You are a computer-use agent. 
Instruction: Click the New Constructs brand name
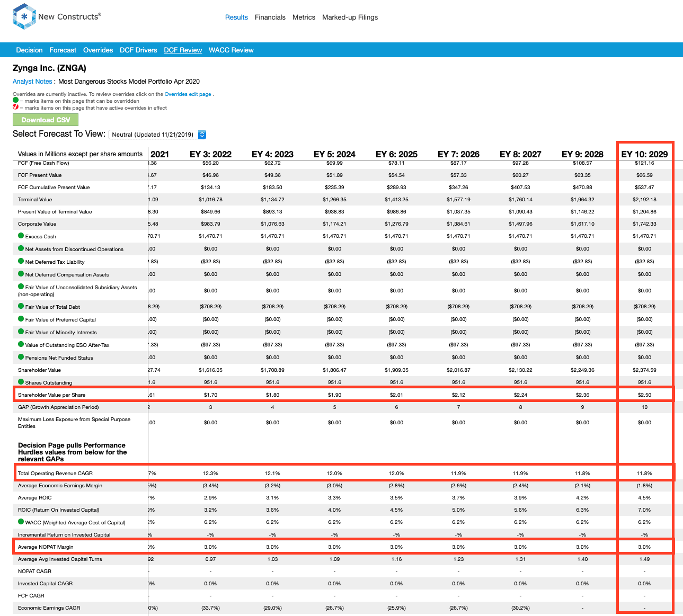pos(69,16)
